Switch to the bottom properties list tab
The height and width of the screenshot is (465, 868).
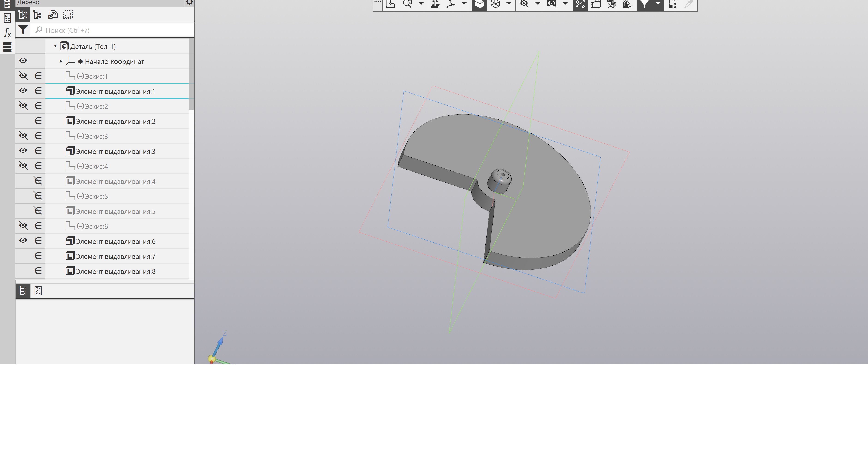[38, 291]
